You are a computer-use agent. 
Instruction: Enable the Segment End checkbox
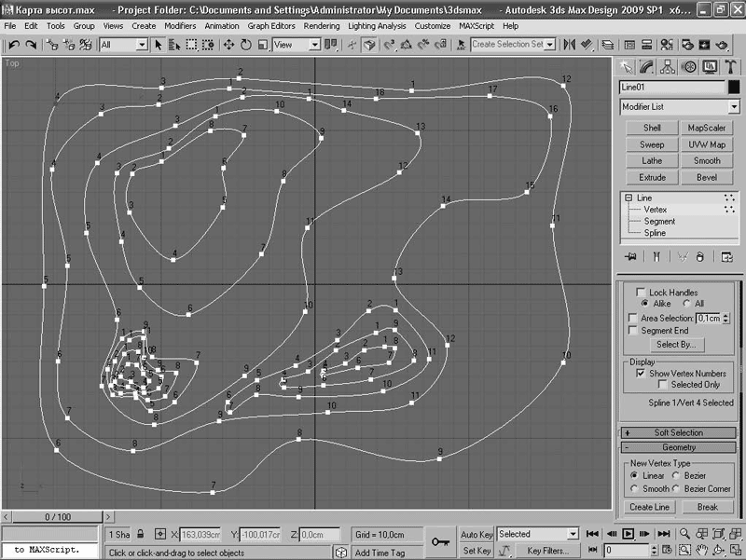(633, 330)
